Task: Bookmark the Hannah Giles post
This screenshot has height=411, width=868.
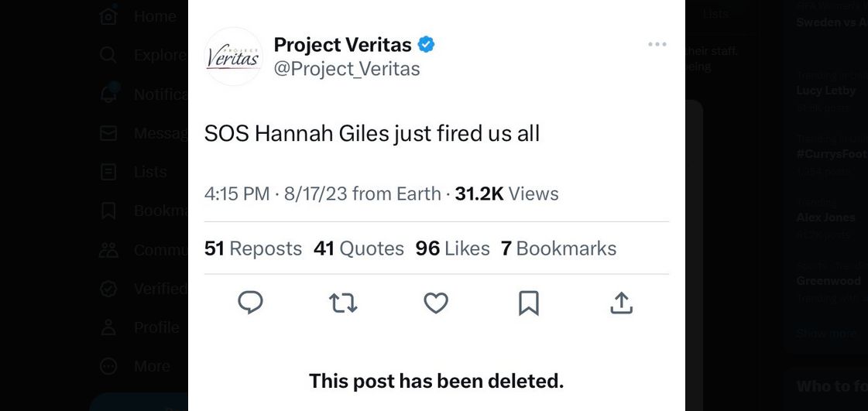Action: pyautogui.click(x=528, y=303)
